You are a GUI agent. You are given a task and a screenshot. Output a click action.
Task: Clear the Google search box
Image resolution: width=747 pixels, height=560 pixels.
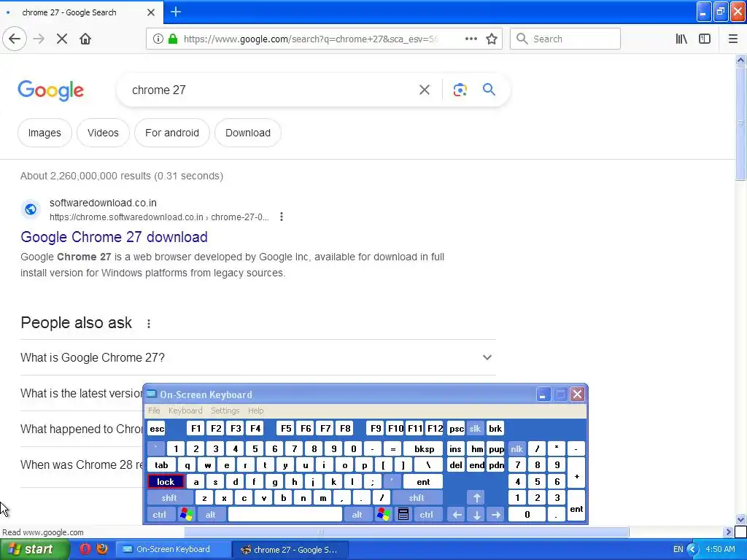425,90
